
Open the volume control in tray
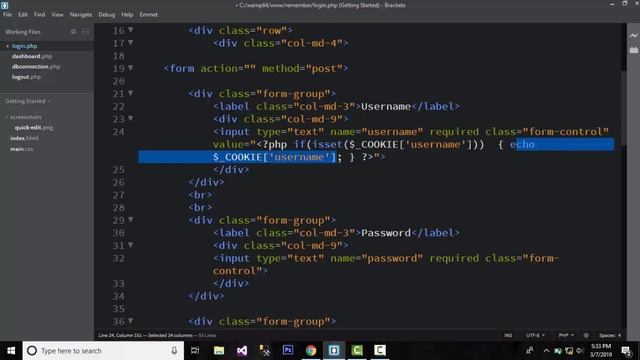pyautogui.click(x=580, y=351)
